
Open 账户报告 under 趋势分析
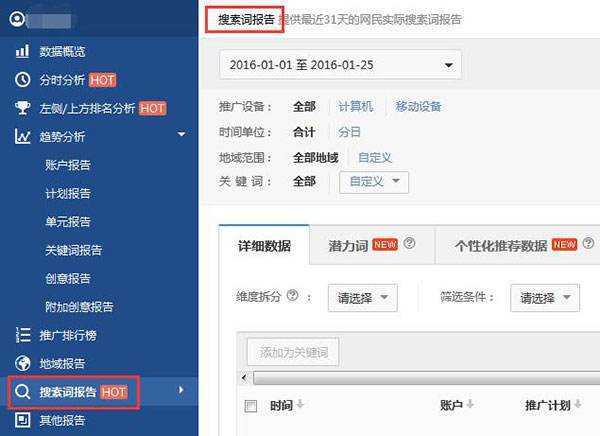click(x=68, y=165)
